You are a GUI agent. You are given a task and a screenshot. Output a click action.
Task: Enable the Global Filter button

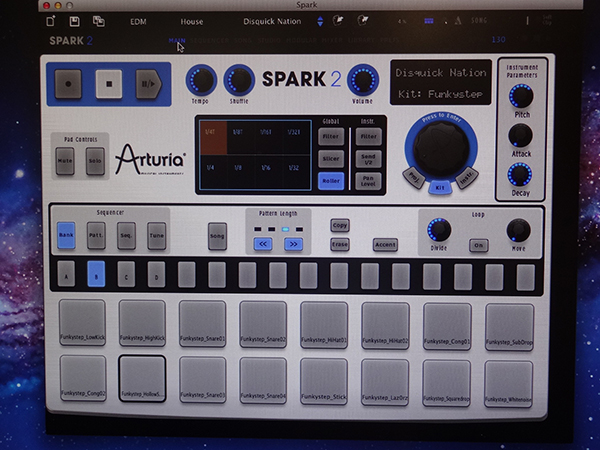point(331,136)
